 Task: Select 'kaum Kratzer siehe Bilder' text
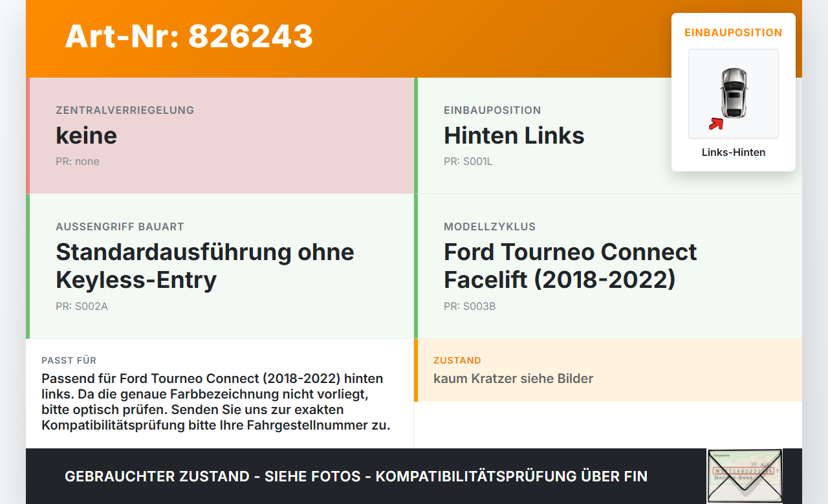click(x=513, y=378)
